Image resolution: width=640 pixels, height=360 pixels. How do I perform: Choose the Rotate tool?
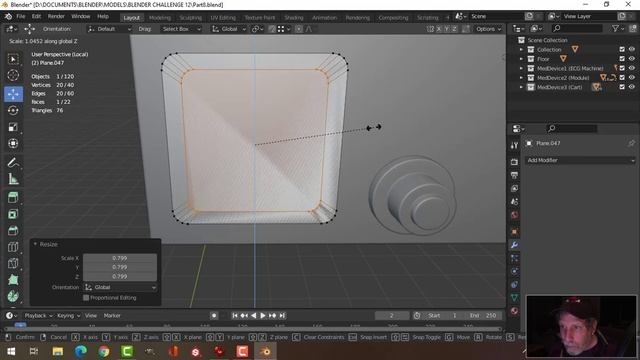13,110
